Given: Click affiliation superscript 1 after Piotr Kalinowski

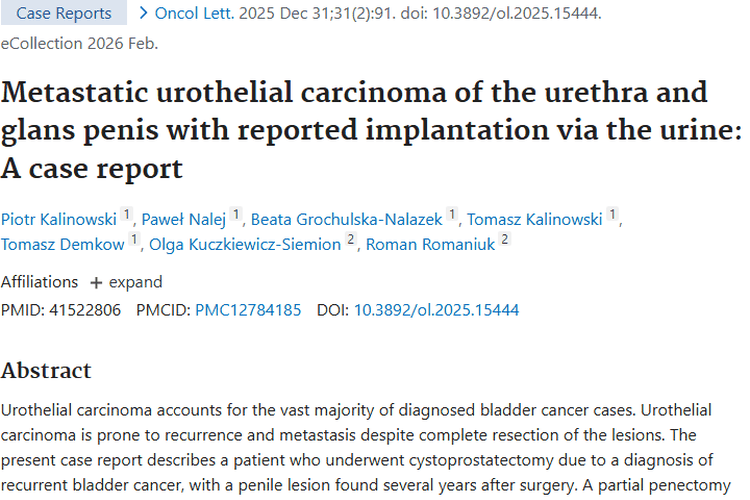Looking at the screenshot, I should click(x=126, y=215).
